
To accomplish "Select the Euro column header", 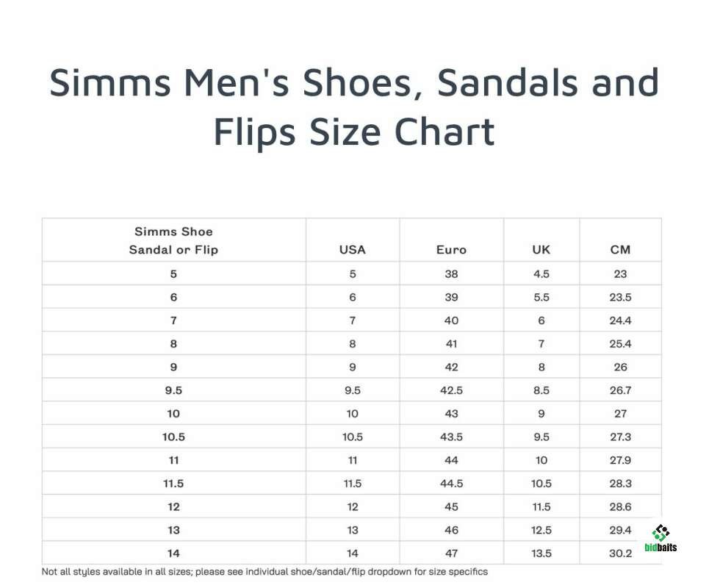I will pos(451,250).
